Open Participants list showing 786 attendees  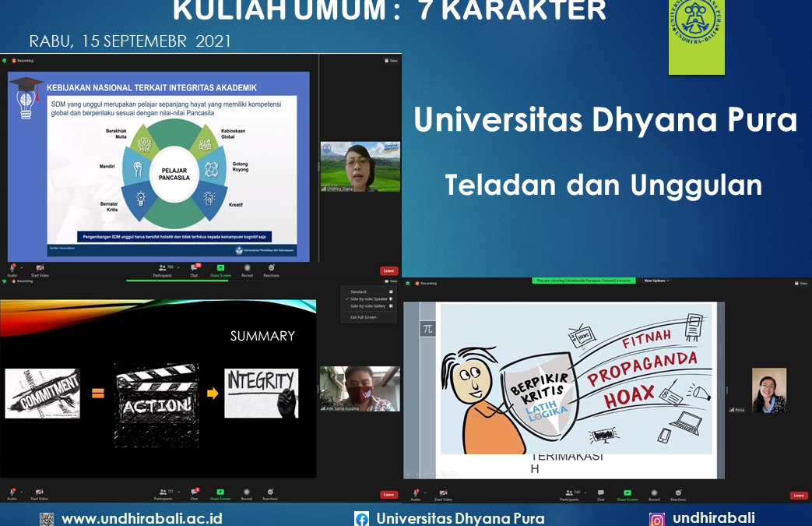(163, 270)
